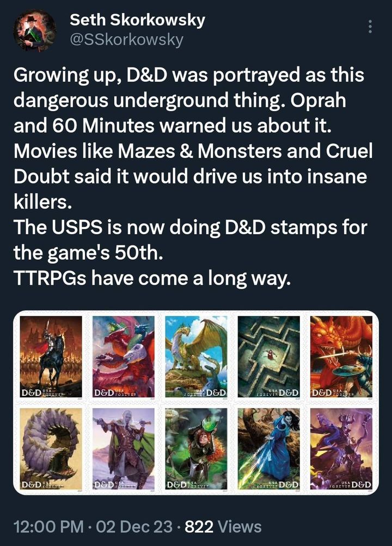Click the 12:00 PM timestamp
Screen dimensions: 392x546
pos(48,526)
